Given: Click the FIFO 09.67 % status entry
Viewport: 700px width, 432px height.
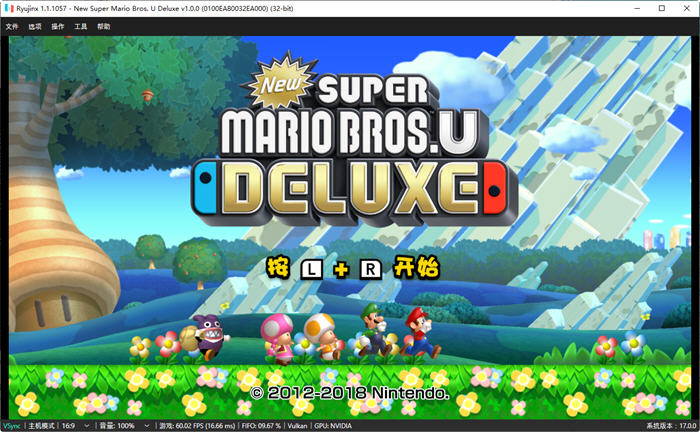Looking at the screenshot, I should pos(261,426).
